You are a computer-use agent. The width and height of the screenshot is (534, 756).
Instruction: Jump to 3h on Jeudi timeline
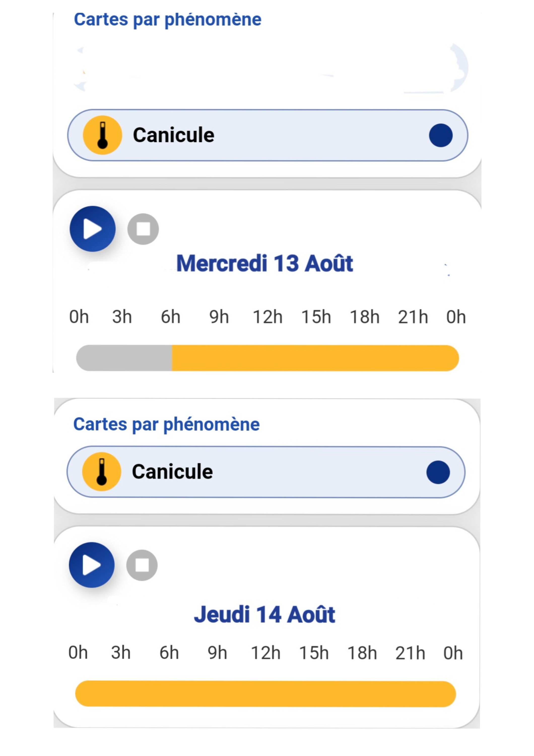point(121,653)
